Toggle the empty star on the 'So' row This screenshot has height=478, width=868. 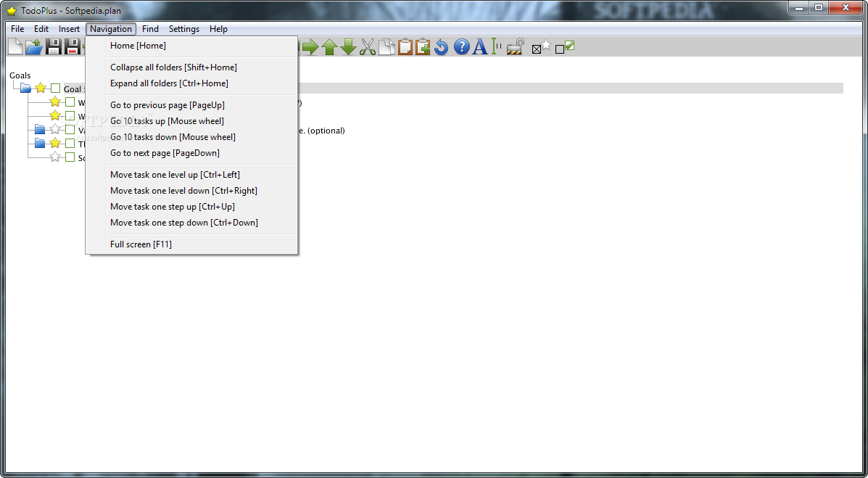pyautogui.click(x=55, y=157)
